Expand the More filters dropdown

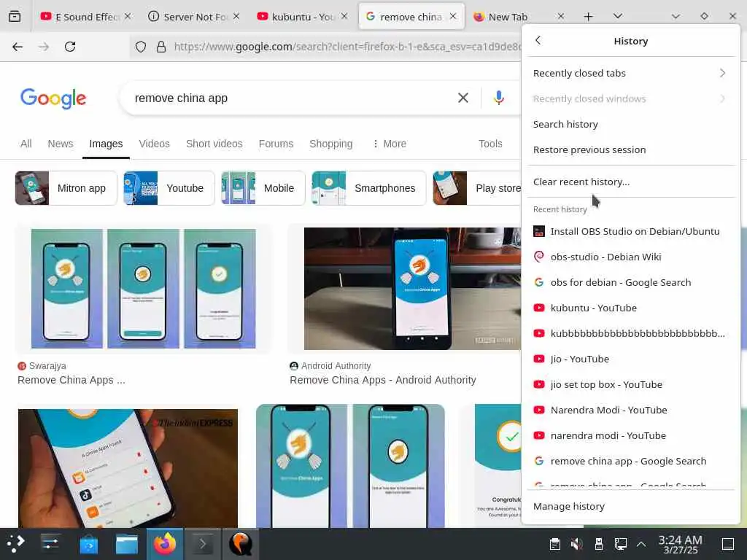pyautogui.click(x=390, y=144)
